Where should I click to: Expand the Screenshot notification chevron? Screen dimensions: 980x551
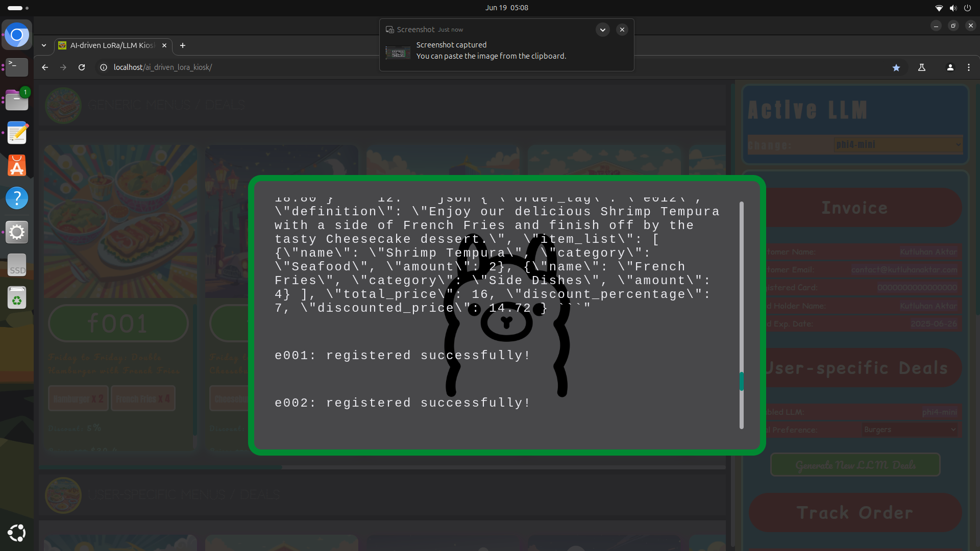point(603,30)
